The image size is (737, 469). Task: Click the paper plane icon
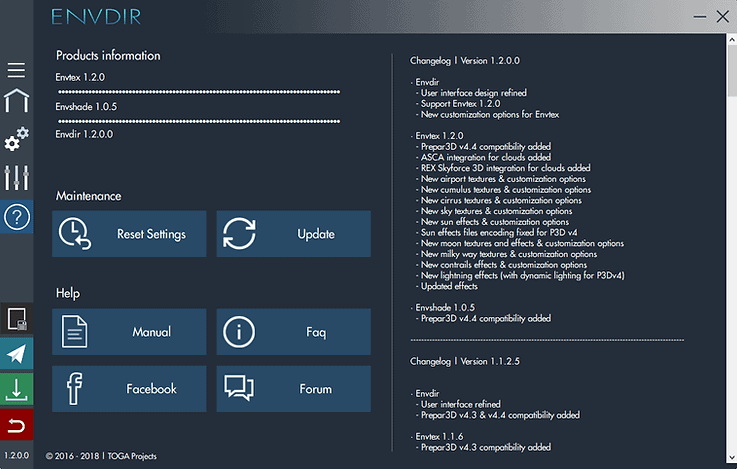coord(16,354)
